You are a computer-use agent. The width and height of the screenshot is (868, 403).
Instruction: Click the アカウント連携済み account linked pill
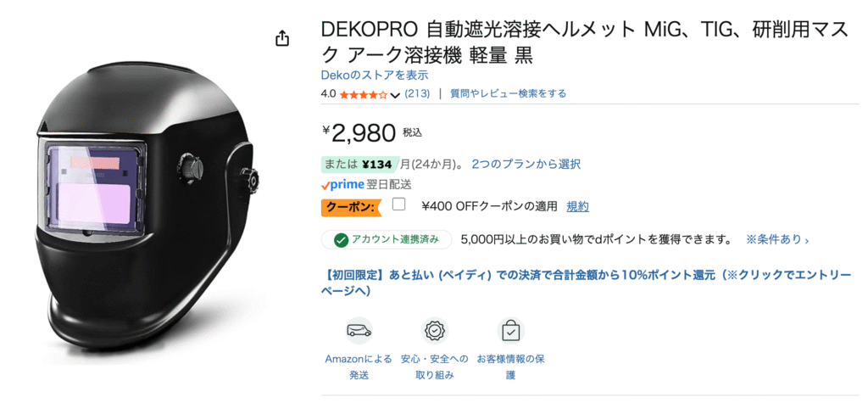386,239
